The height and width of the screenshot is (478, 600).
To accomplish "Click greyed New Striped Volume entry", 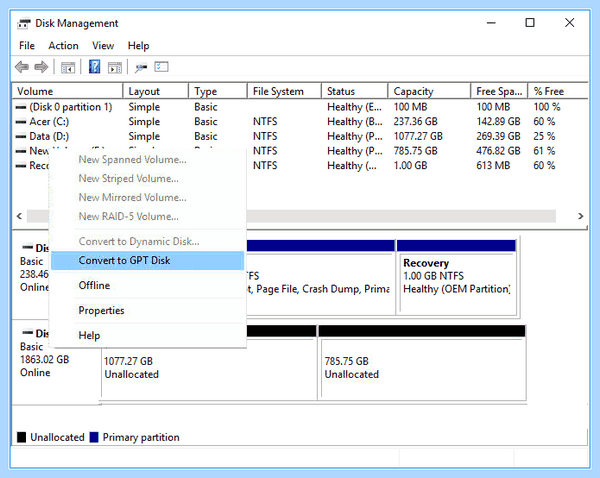I will click(147, 179).
